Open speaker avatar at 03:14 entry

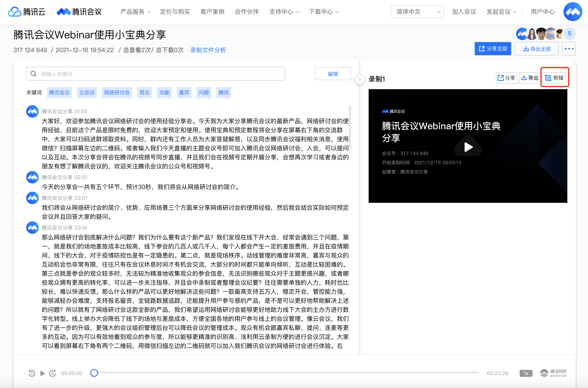tap(32, 228)
